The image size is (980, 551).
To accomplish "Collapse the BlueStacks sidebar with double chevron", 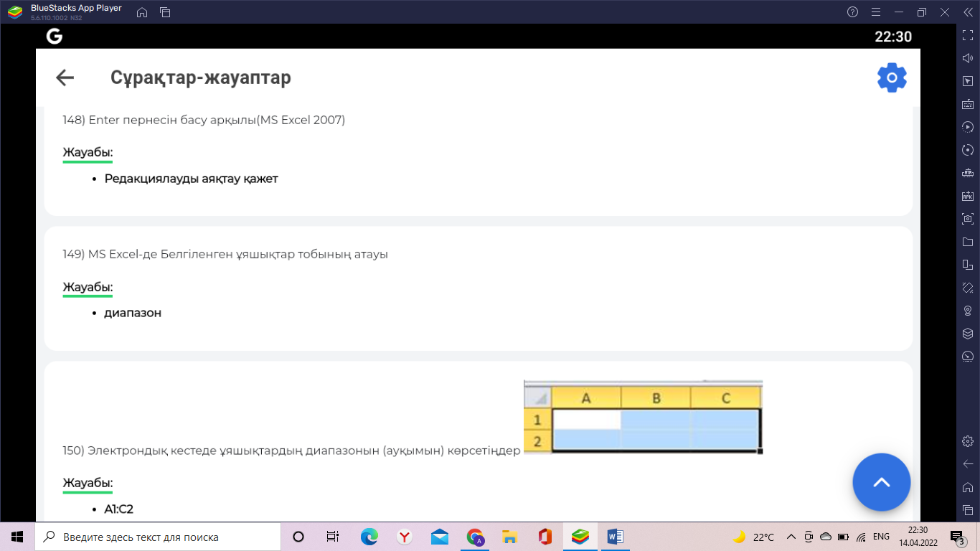I will click(968, 12).
